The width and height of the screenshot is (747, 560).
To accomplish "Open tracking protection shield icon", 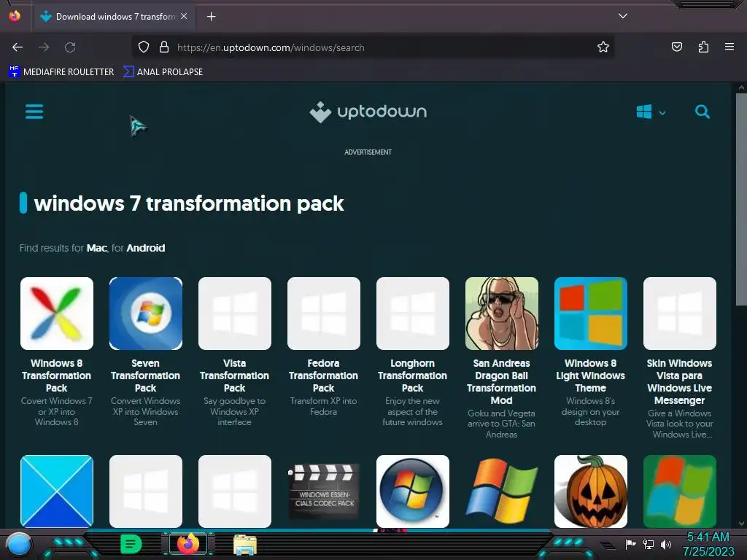I will (x=144, y=47).
